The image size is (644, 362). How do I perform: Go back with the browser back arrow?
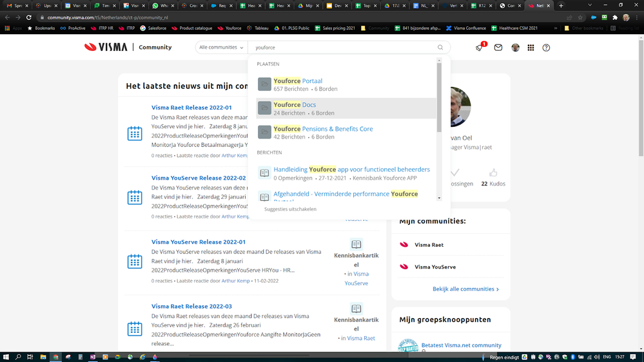(7, 17)
